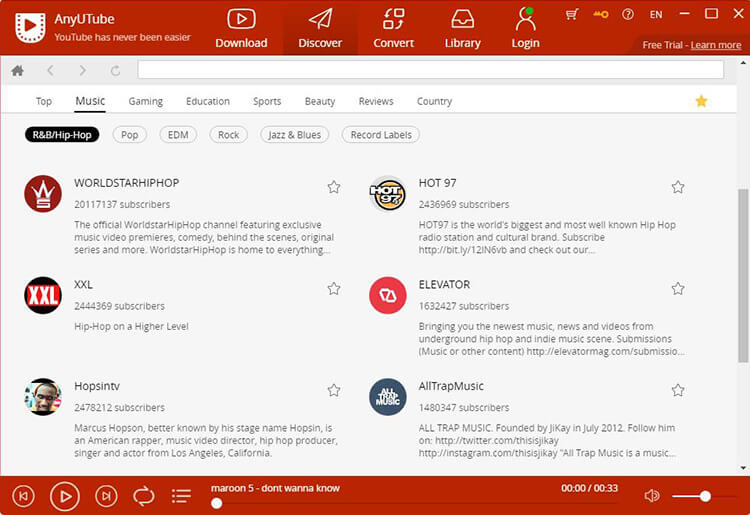Mute audio with the speaker icon
Image resolution: width=750 pixels, height=515 pixels.
click(x=651, y=496)
